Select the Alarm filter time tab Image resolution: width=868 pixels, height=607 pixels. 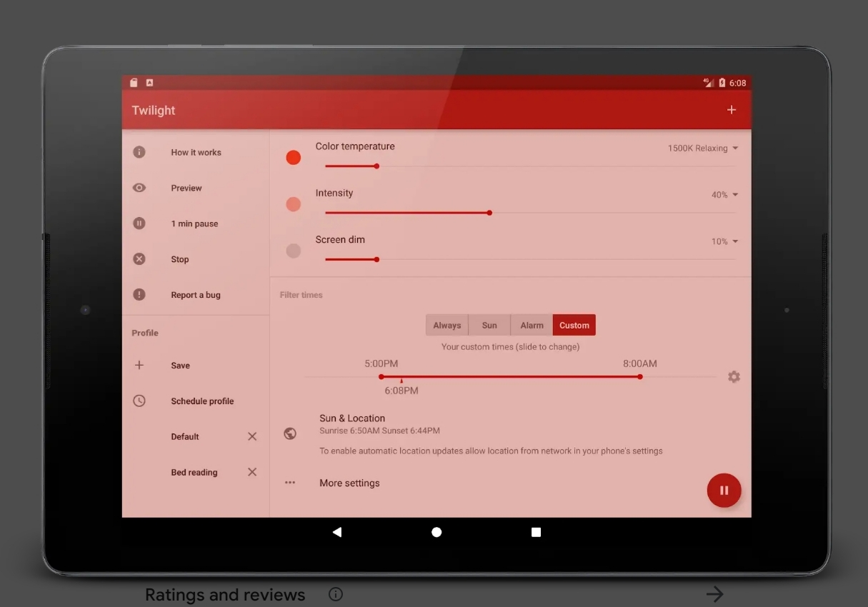pyautogui.click(x=532, y=325)
